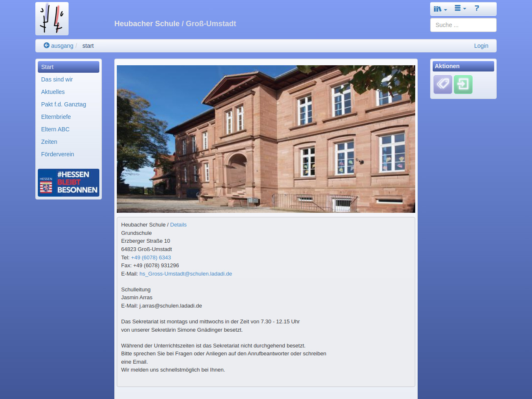This screenshot has height=399, width=532.
Task: Select Zeiten in the sidebar
Action: [49, 142]
